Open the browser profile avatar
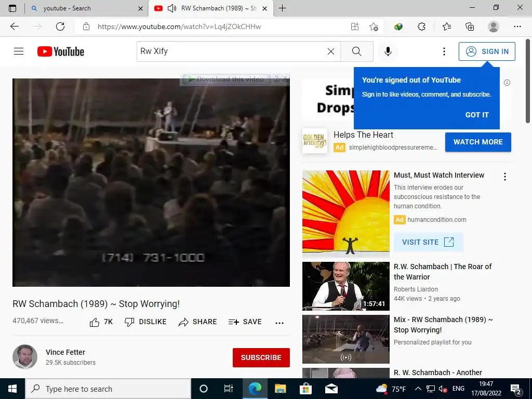Image resolution: width=532 pixels, height=399 pixels. 494,26
